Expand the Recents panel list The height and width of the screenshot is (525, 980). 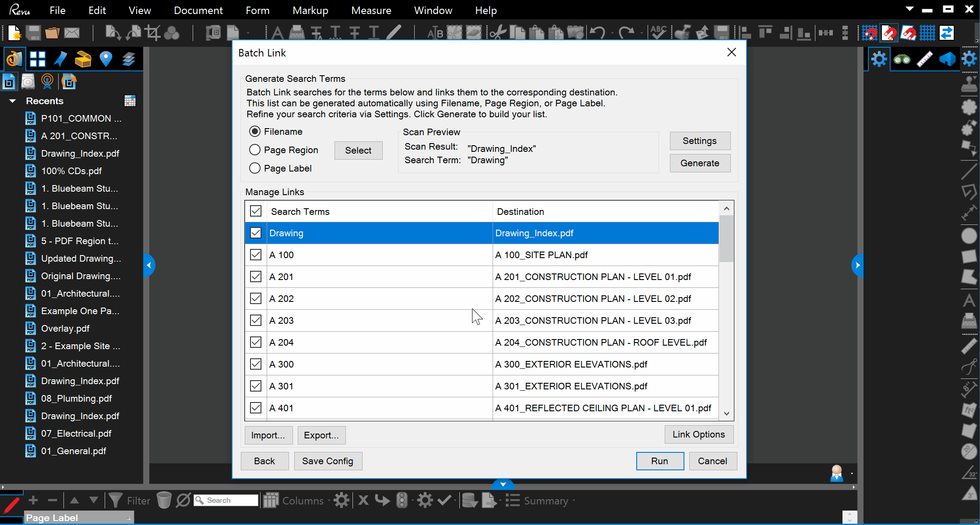tap(15, 100)
